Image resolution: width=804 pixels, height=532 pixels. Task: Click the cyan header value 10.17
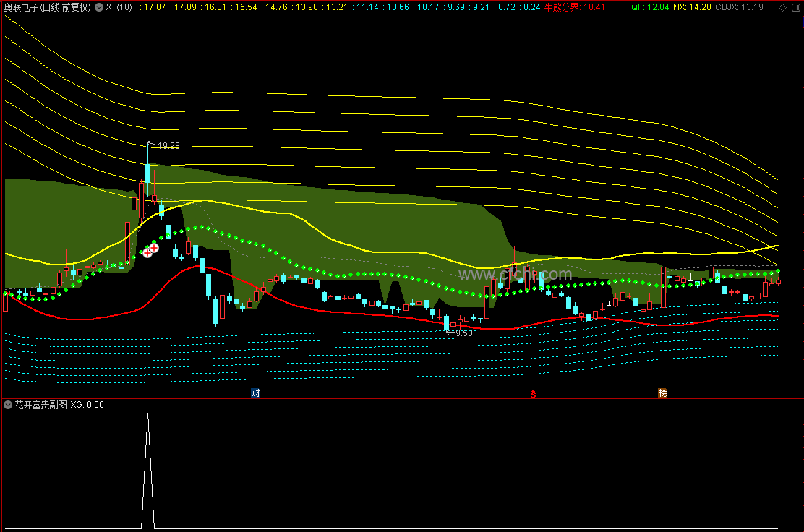pos(428,7)
